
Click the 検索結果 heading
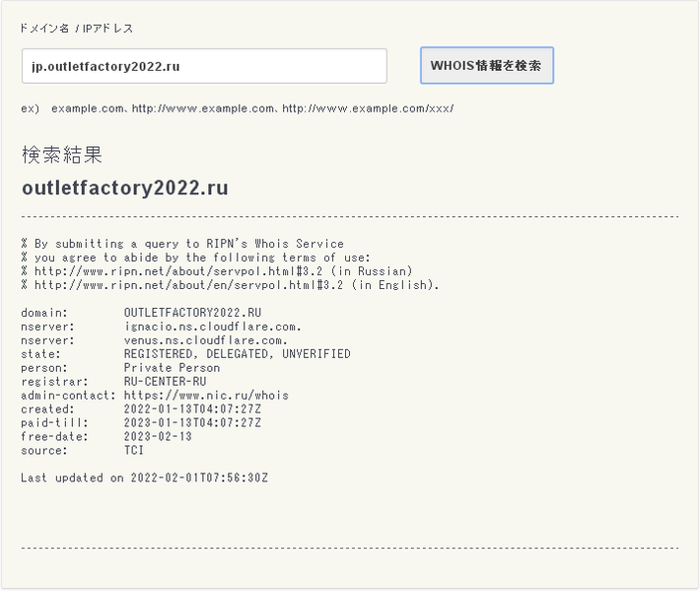(x=62, y=155)
